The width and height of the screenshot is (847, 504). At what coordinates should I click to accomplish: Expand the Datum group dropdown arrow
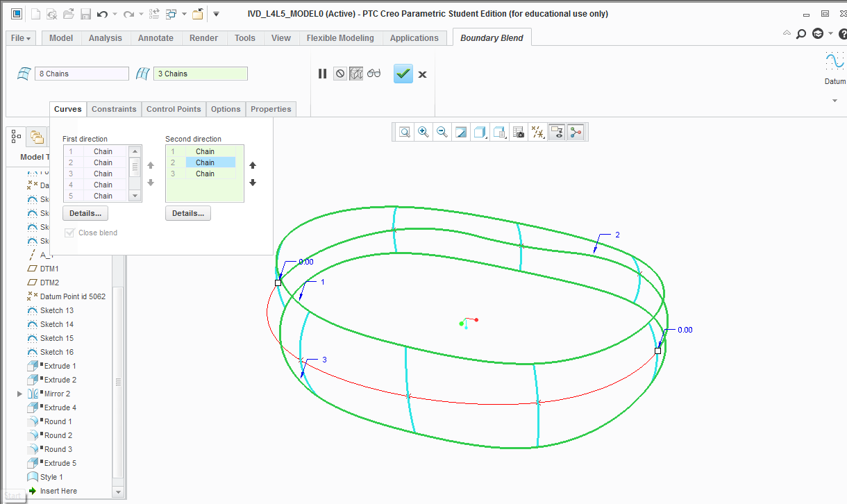click(835, 101)
